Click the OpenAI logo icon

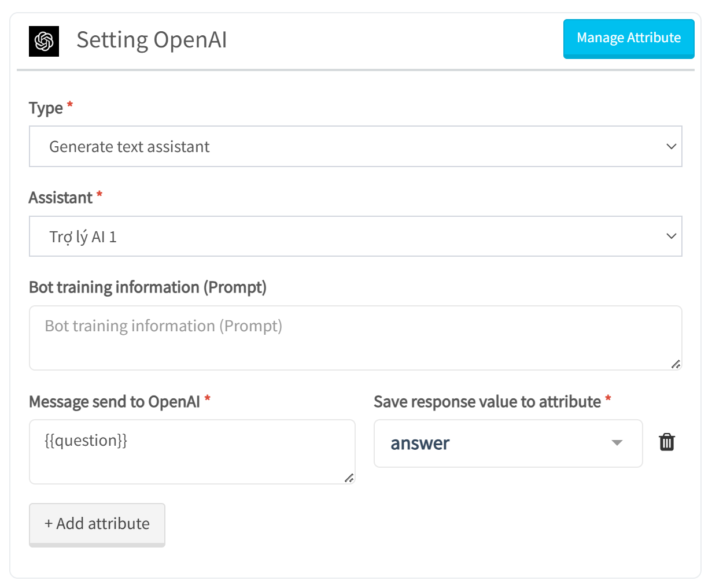click(44, 41)
